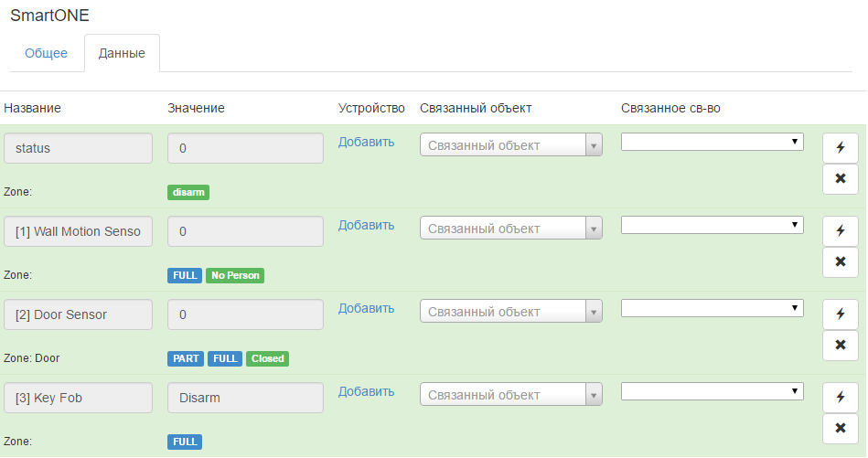
Task: Open linked property select for Door Sensor
Action: (x=712, y=308)
